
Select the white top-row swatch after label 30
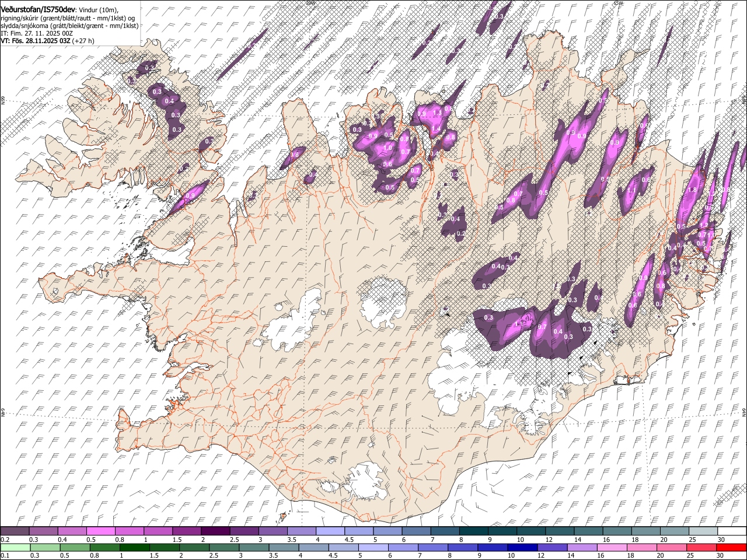coord(731,531)
